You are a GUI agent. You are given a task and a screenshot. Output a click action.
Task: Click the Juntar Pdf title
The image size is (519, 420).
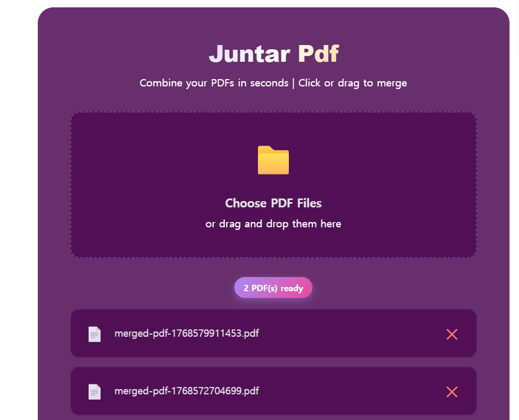pyautogui.click(x=273, y=53)
